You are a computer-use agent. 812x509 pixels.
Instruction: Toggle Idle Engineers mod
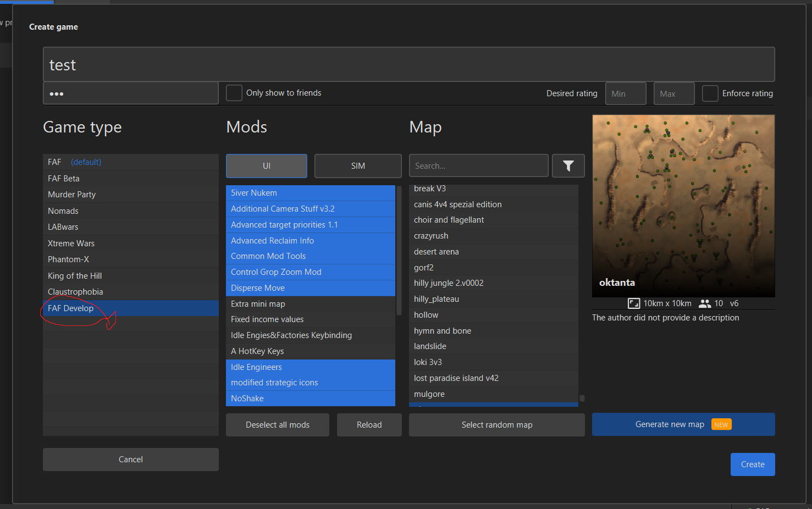pos(311,367)
